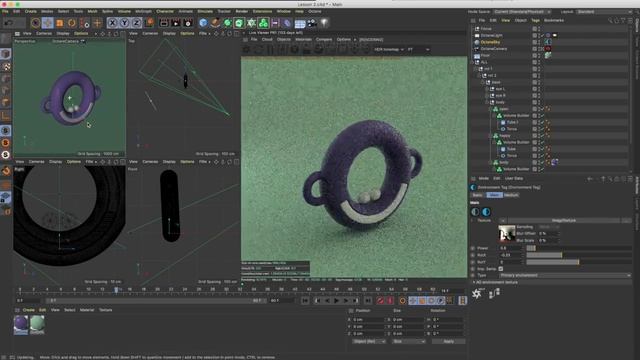Open environment Type dropdown
The image size is (640, 360).
[x=565, y=275]
